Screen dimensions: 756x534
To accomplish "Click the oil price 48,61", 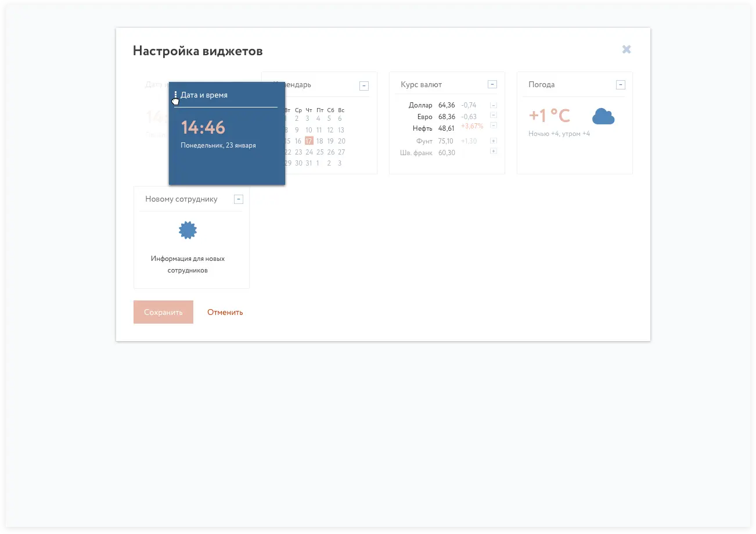I will [447, 128].
